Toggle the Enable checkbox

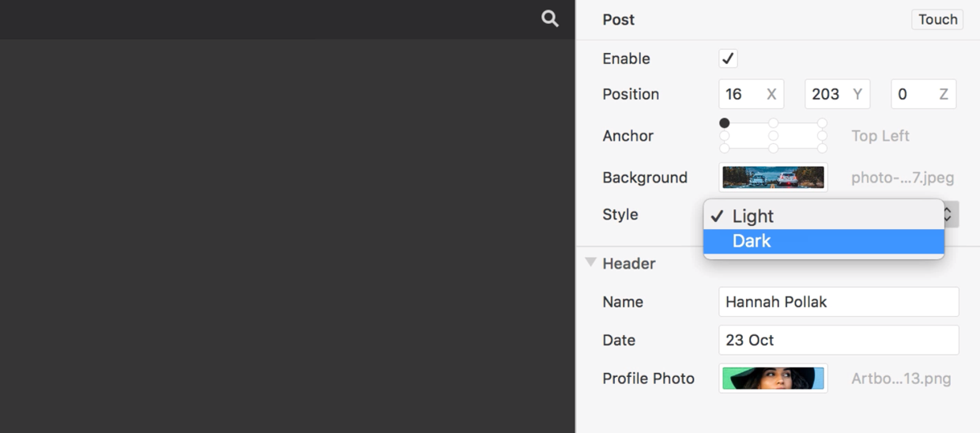(728, 58)
